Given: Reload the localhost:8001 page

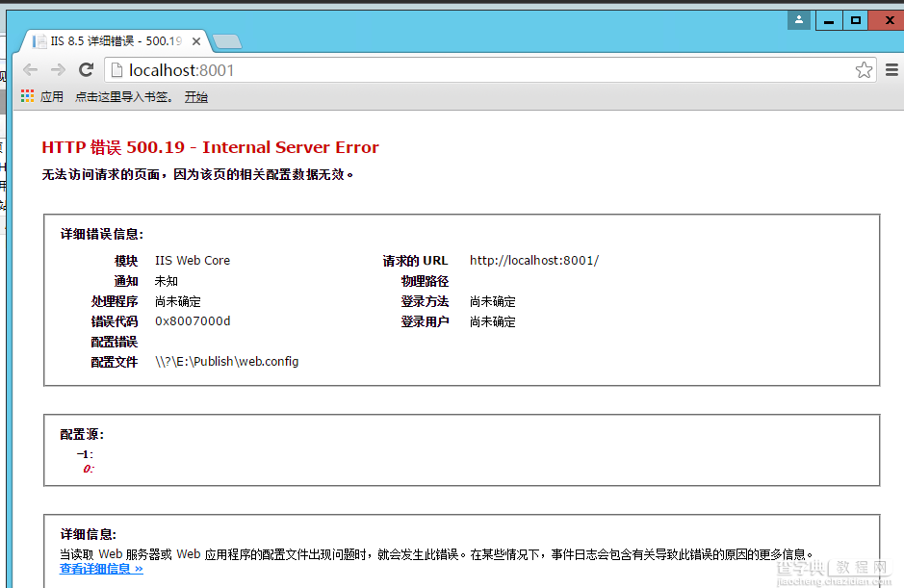Looking at the screenshot, I should coord(86,70).
